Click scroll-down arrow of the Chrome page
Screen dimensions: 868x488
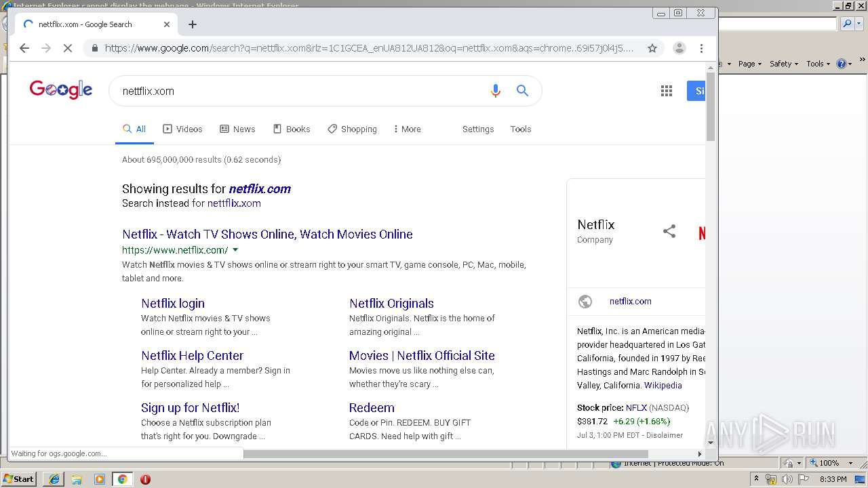coord(711,443)
